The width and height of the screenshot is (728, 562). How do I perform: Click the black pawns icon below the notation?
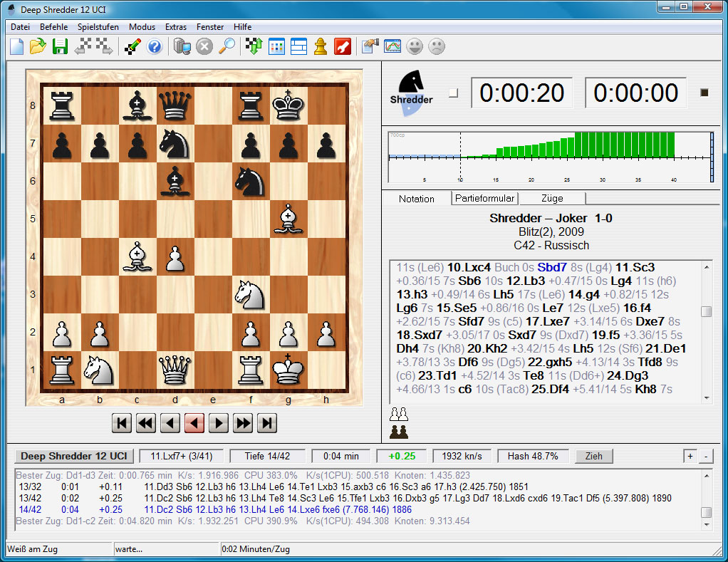399,432
